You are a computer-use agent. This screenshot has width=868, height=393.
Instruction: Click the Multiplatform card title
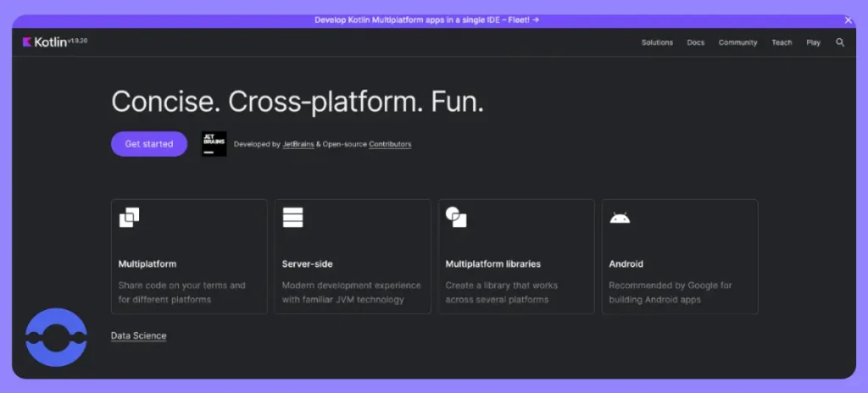point(147,264)
